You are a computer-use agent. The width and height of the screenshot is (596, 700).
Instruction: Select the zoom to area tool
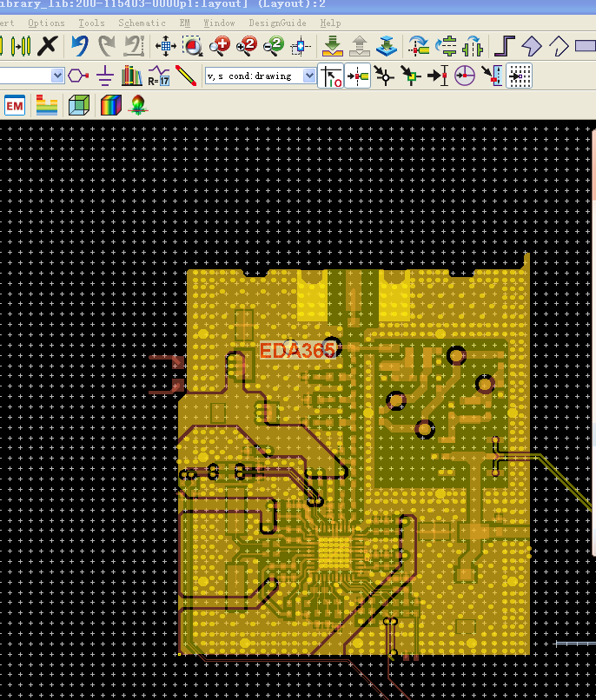[193, 46]
